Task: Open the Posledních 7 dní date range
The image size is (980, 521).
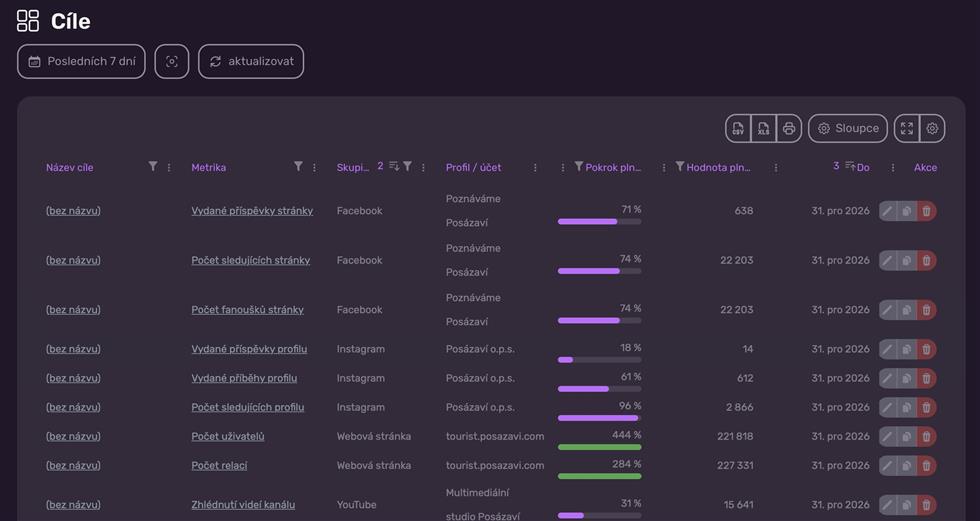Action: click(81, 61)
